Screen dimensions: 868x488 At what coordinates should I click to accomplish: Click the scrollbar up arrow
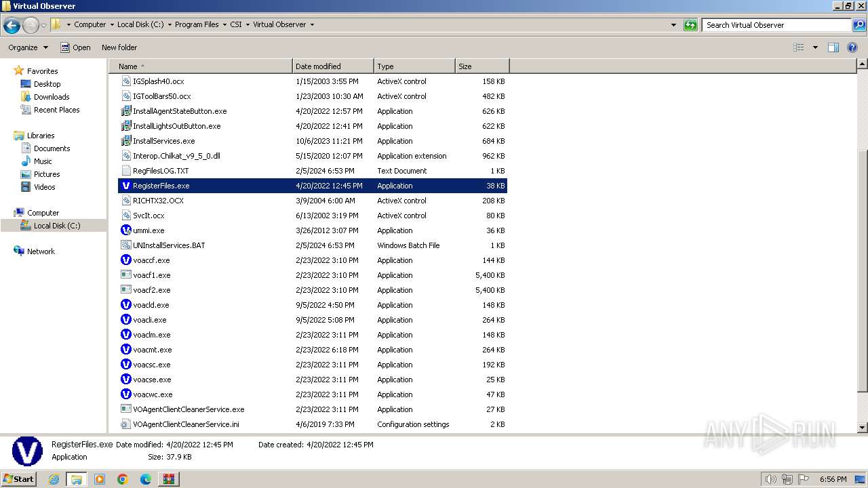click(862, 64)
